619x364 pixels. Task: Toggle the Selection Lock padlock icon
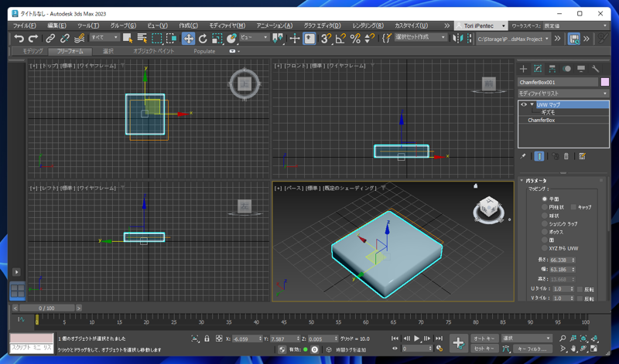pyautogui.click(x=207, y=338)
